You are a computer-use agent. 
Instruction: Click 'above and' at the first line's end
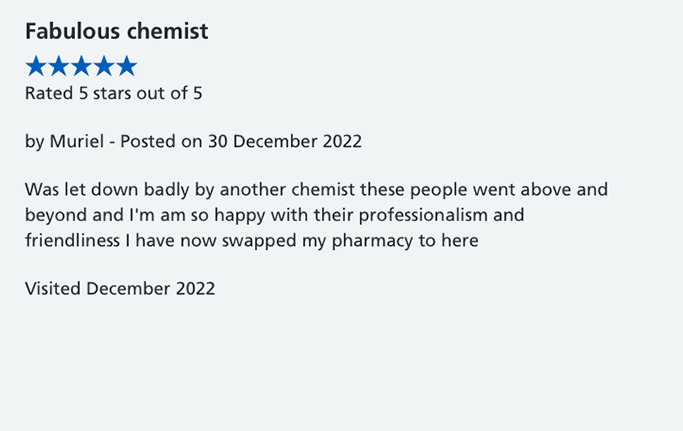pyautogui.click(x=564, y=190)
